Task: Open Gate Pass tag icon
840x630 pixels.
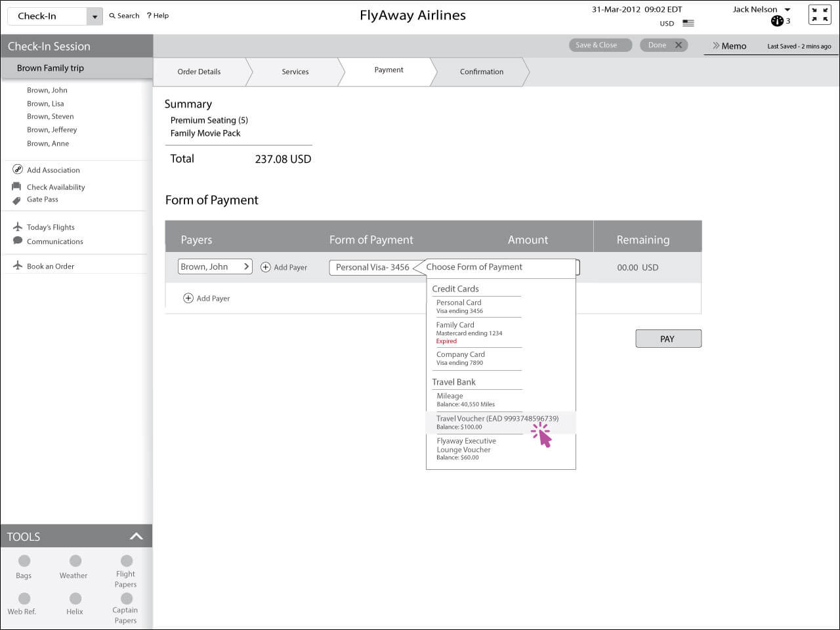Action: [x=17, y=200]
